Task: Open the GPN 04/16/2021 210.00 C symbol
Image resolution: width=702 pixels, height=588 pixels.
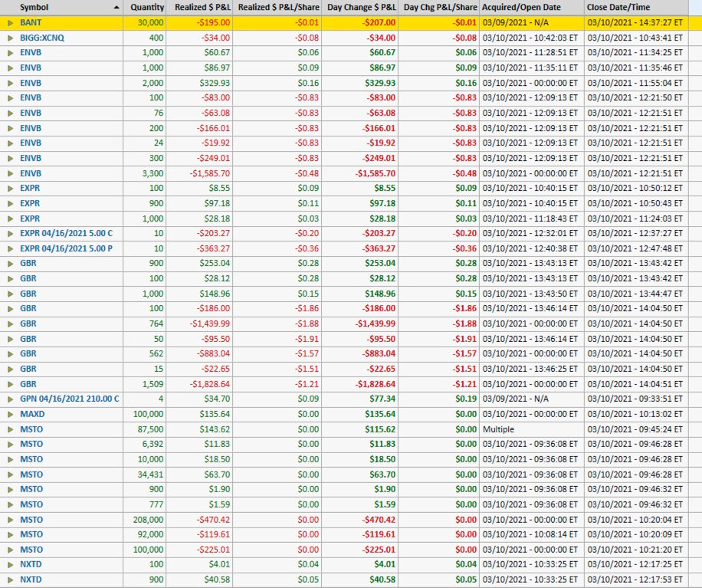Action: tap(70, 399)
